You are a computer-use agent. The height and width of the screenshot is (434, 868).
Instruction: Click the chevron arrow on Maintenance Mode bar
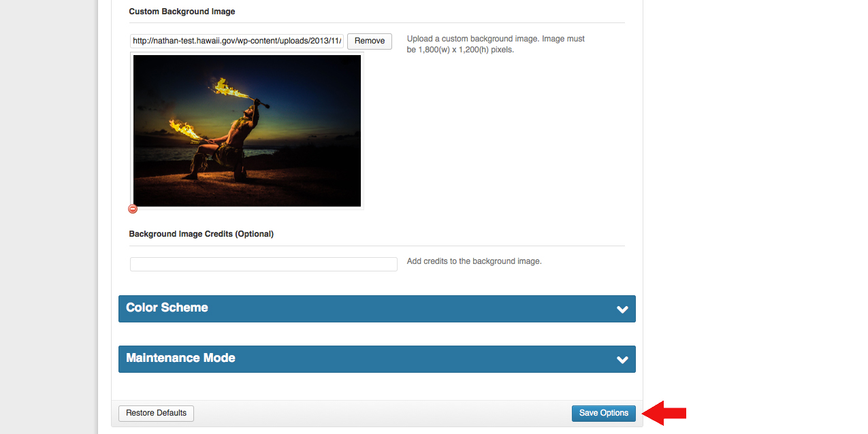click(x=622, y=359)
